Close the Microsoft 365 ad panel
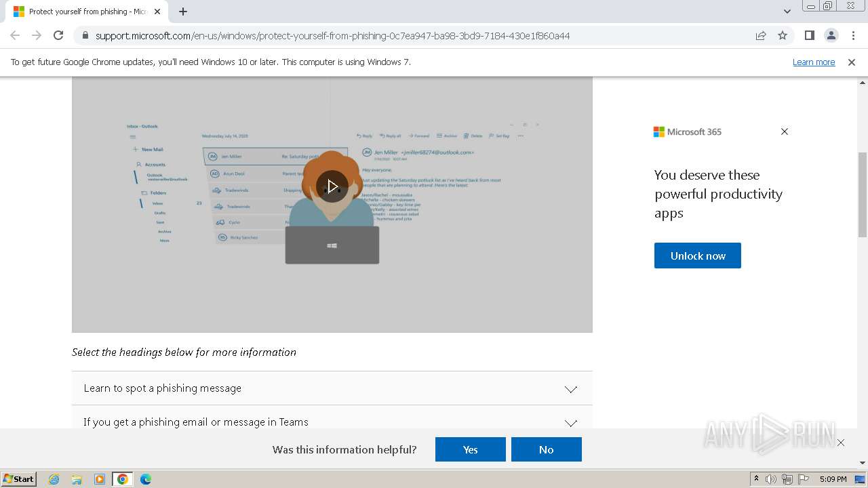 (x=785, y=131)
